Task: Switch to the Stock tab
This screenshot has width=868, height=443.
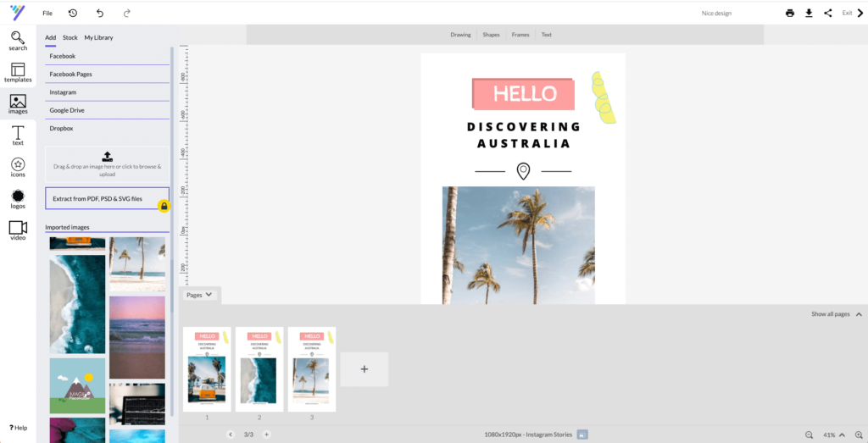Action: [x=70, y=38]
